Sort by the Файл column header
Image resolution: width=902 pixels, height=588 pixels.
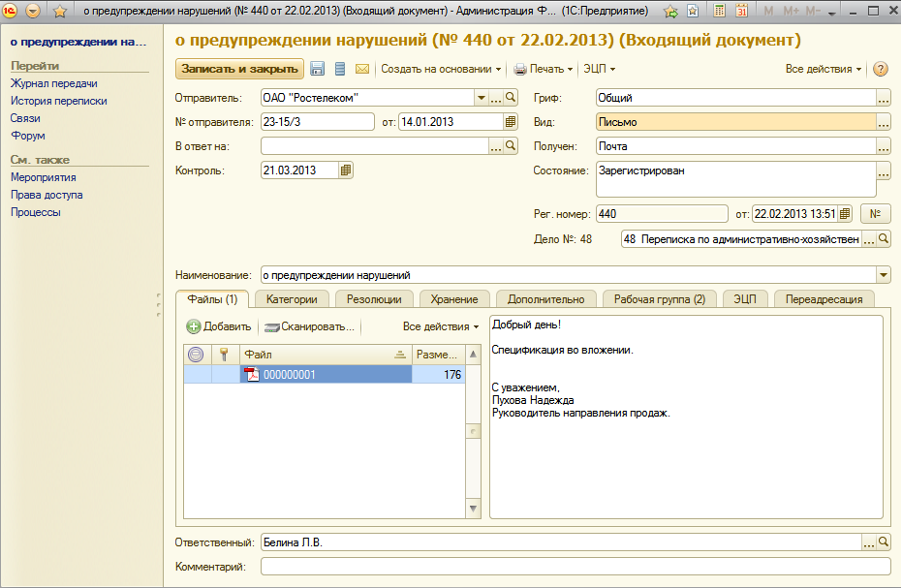[x=326, y=355]
